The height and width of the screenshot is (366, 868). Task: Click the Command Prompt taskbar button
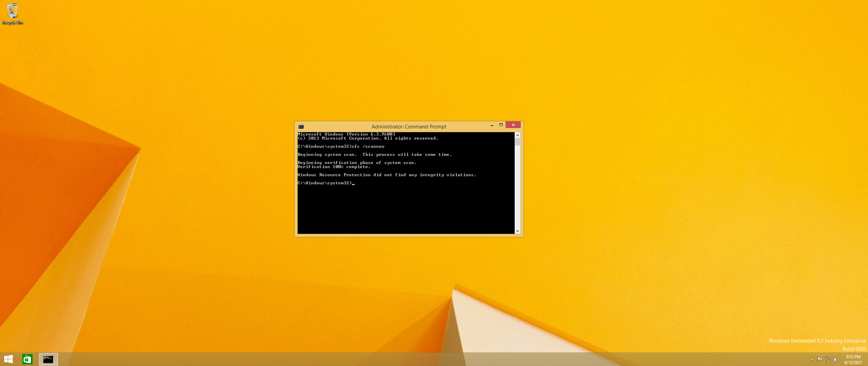point(48,359)
